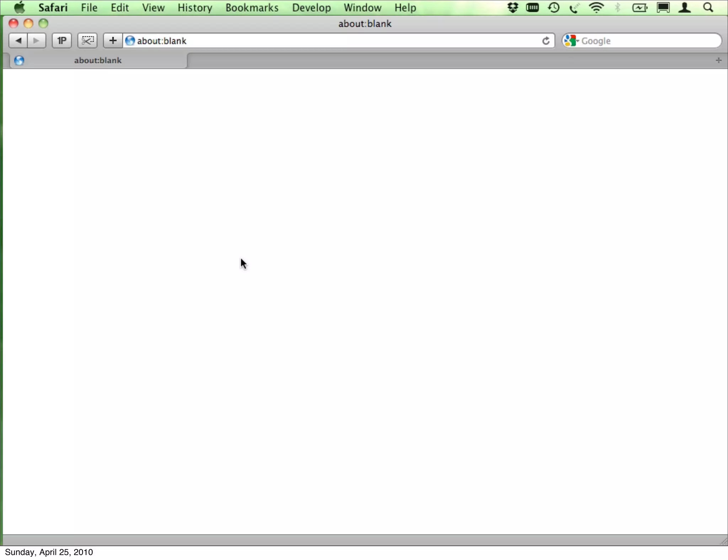Open the Wi-Fi status menu
Viewport: 728px width, 560px height.
[596, 7]
